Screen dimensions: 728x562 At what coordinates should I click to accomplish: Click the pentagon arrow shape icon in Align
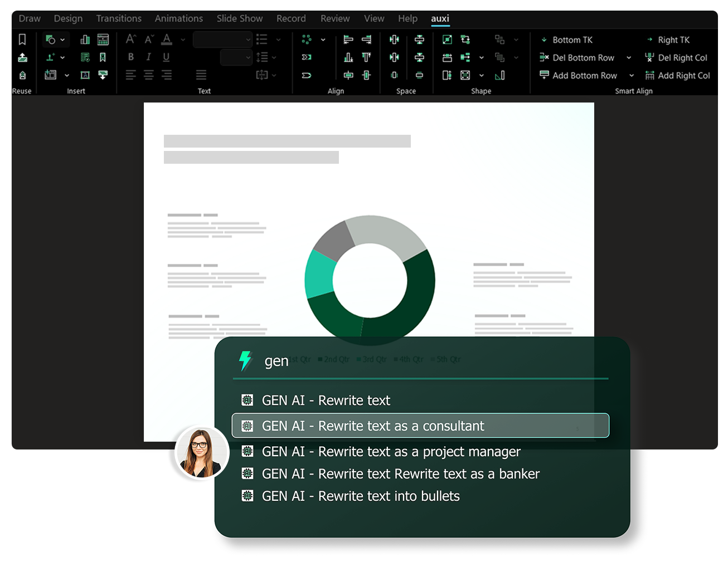(x=307, y=75)
